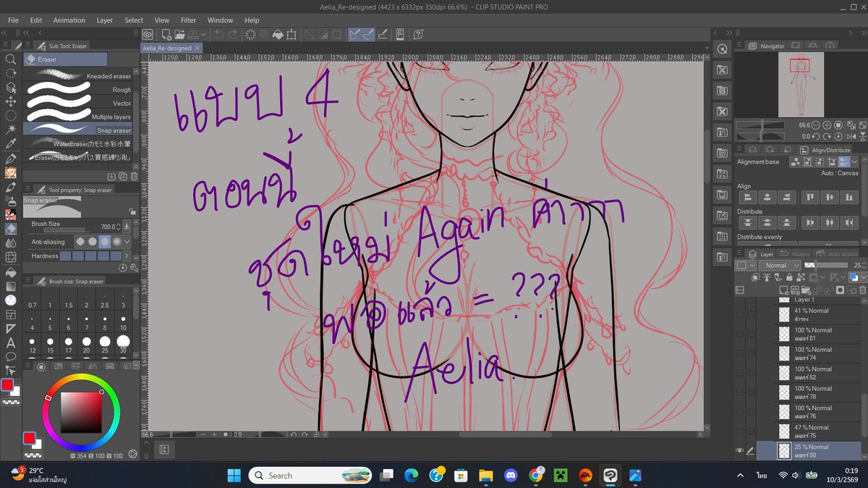This screenshot has width=868, height=488.
Task: Click the CLIP STUDIO launcher icon
Action: pos(148,34)
